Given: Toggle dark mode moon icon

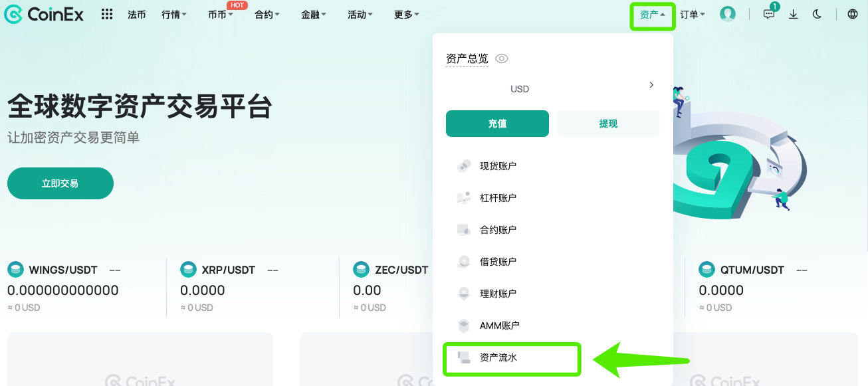Looking at the screenshot, I should 817,14.
